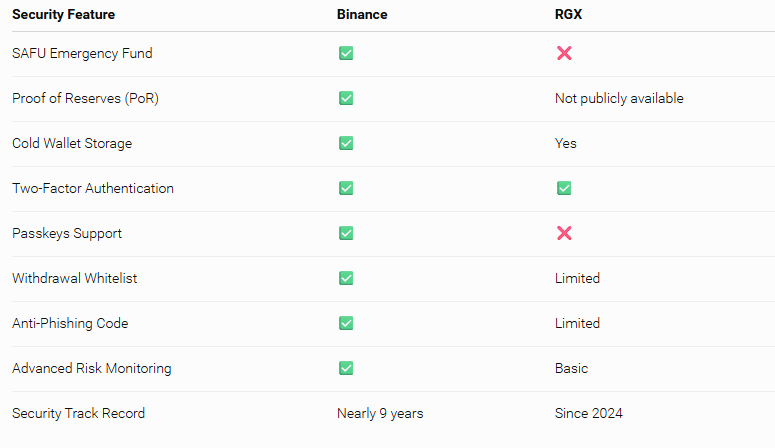Click the Advanced Risk Monitoring label
This screenshot has height=448, width=775.
point(91,368)
